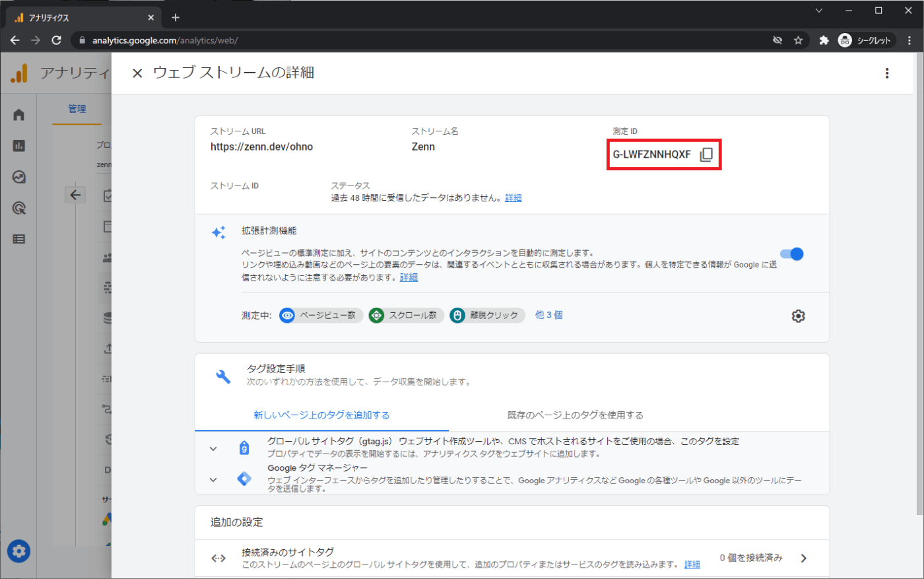
Task: Reload the current page
Action: click(57, 40)
